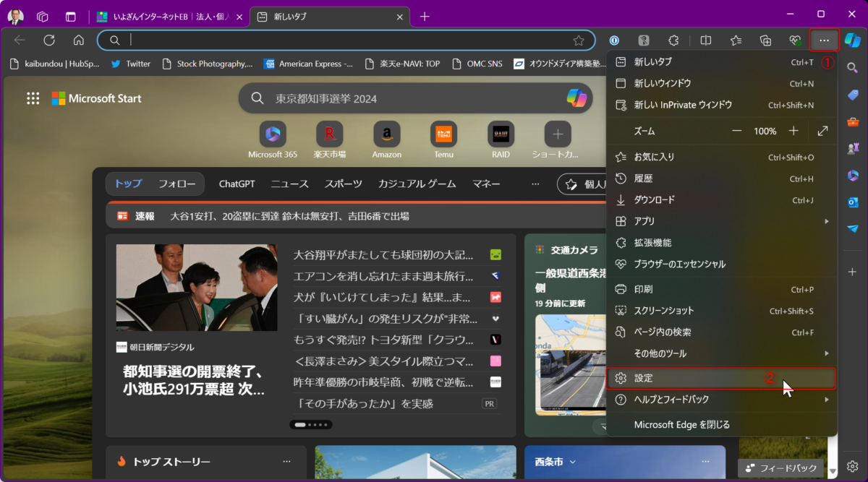The width and height of the screenshot is (868, 482).
Task: Open the トップ ストーリー options ellipsis
Action: pos(286,462)
